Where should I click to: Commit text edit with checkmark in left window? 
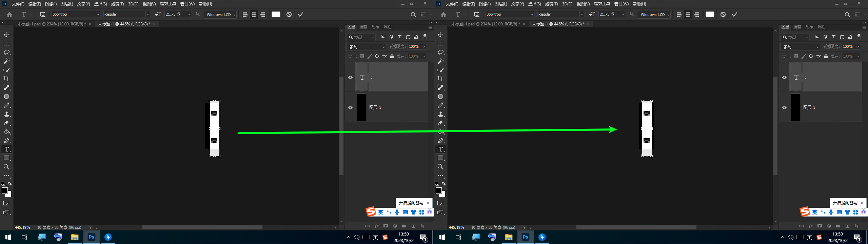pyautogui.click(x=300, y=14)
